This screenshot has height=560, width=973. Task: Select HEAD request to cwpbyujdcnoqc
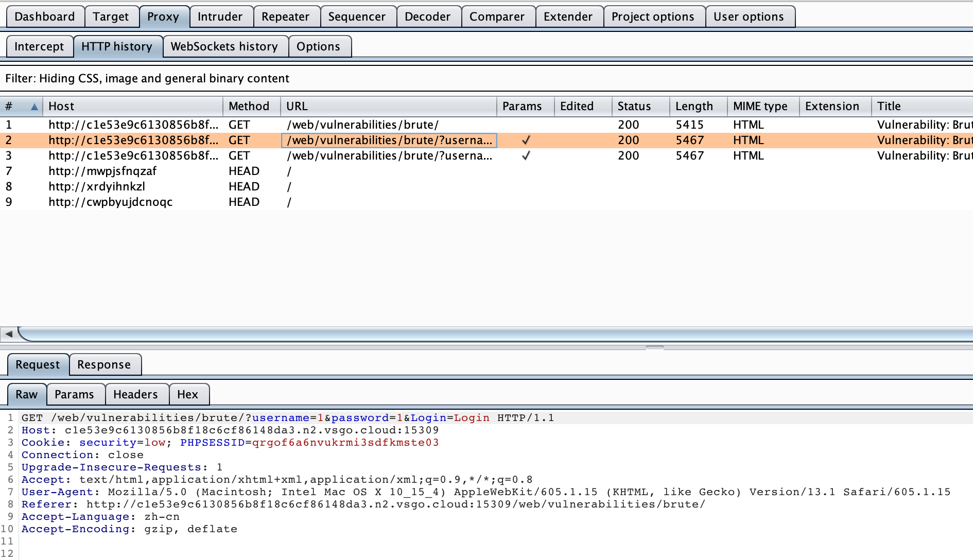click(x=486, y=202)
